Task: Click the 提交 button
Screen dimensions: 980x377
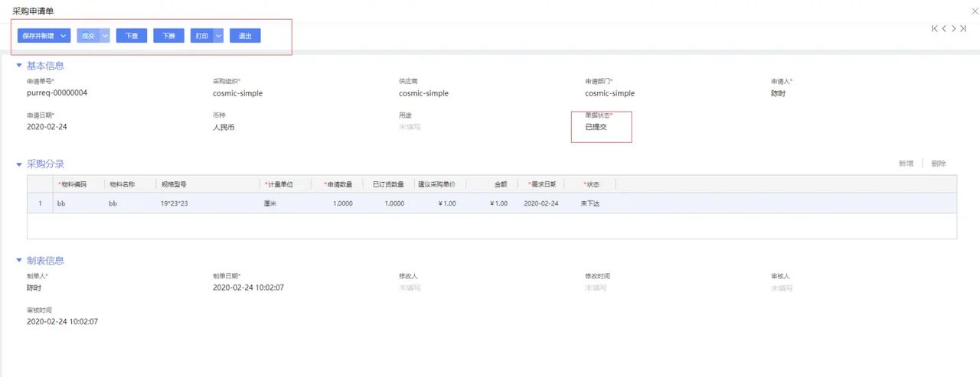Action: click(x=88, y=36)
